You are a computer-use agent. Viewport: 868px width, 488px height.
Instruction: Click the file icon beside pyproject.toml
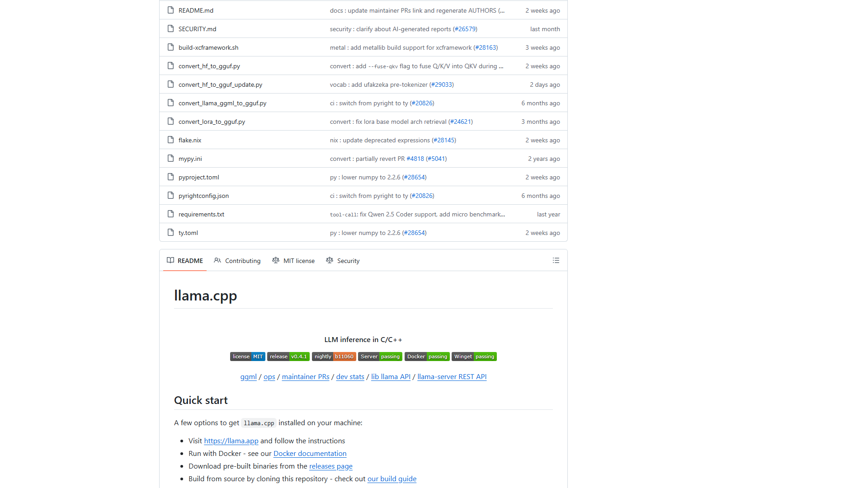click(170, 177)
